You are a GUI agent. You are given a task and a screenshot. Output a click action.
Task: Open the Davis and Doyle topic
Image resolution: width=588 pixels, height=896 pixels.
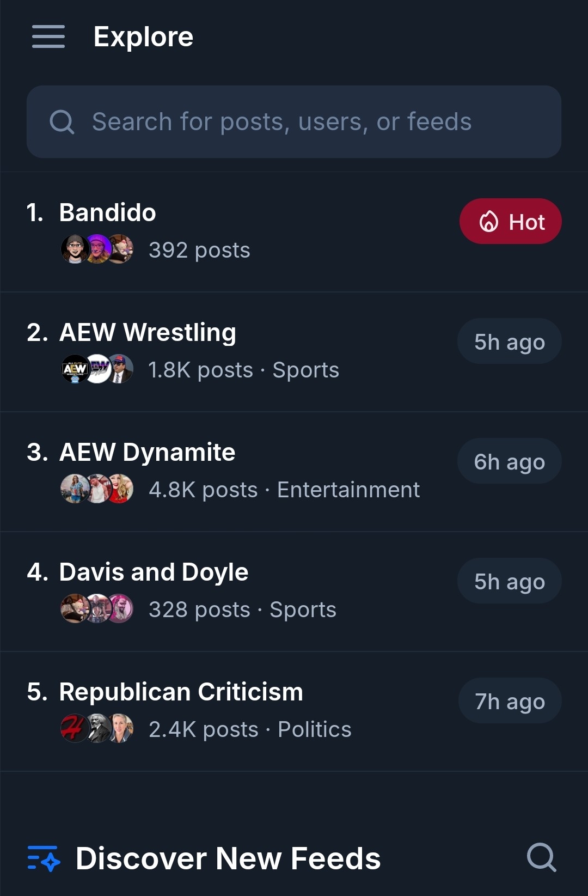[x=154, y=572]
